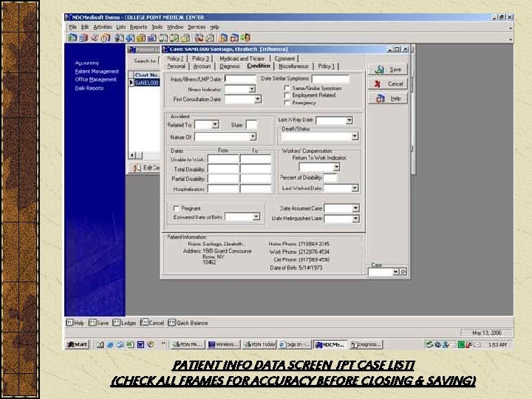The width and height of the screenshot is (532, 399).
Task: Enable the Employment Related checkbox
Action: click(x=287, y=95)
